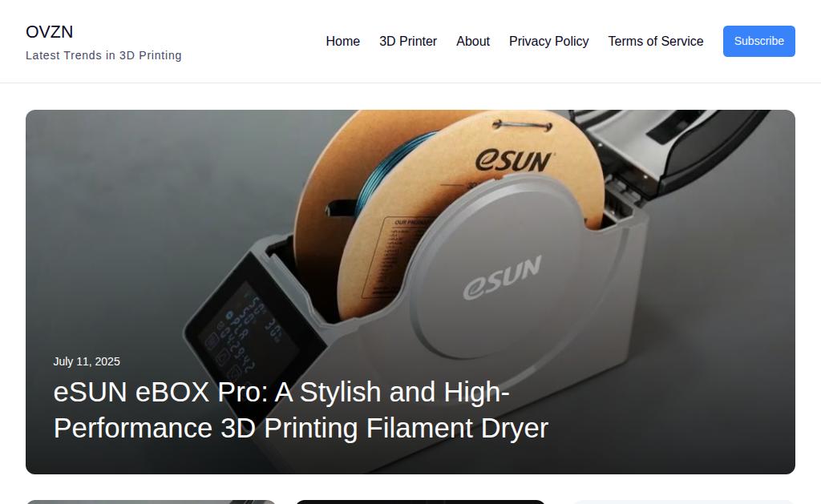Open the Privacy Policy page

[x=548, y=42]
